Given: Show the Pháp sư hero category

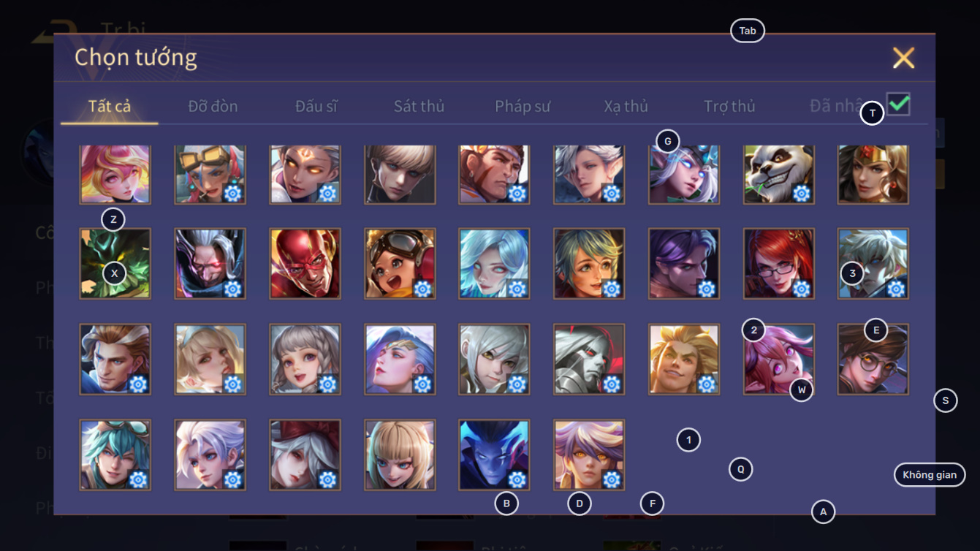Looking at the screenshot, I should pyautogui.click(x=523, y=106).
